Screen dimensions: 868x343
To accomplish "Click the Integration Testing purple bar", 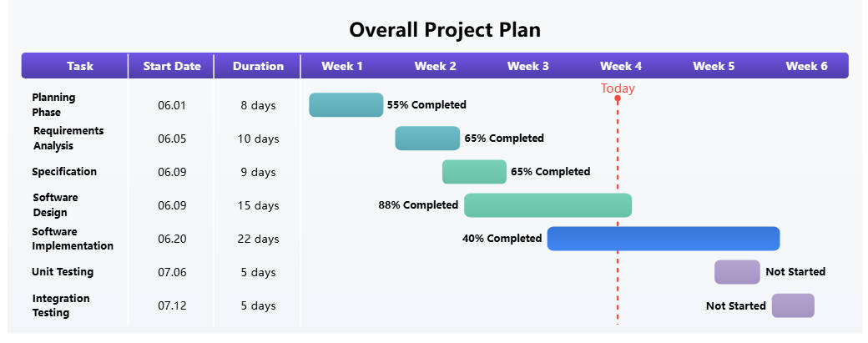I will pos(792,306).
